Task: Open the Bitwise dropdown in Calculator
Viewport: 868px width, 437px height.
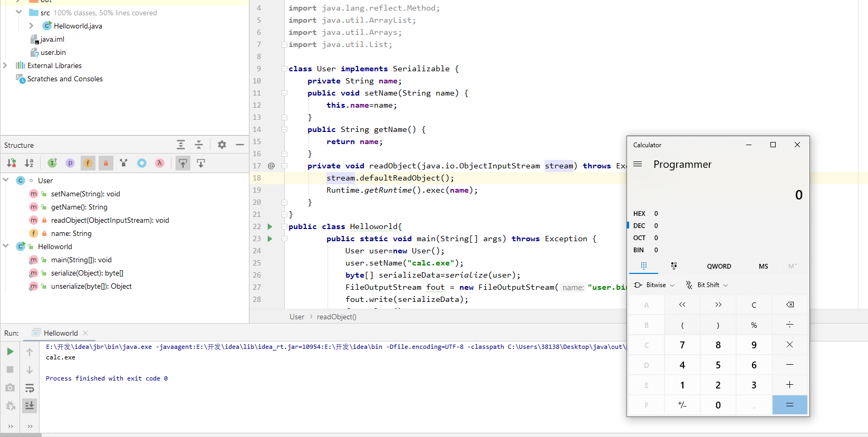Action: [654, 285]
